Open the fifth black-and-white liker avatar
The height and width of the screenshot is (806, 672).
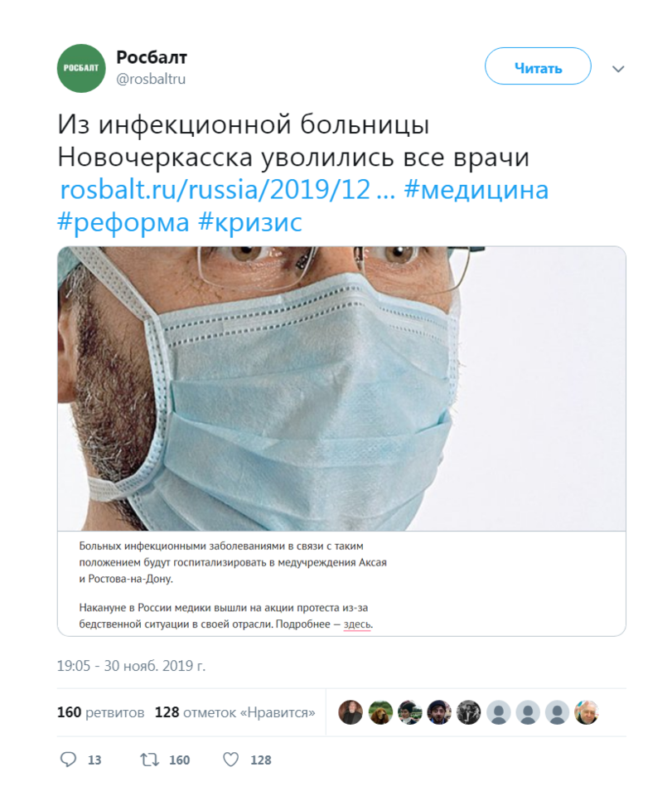click(469, 712)
